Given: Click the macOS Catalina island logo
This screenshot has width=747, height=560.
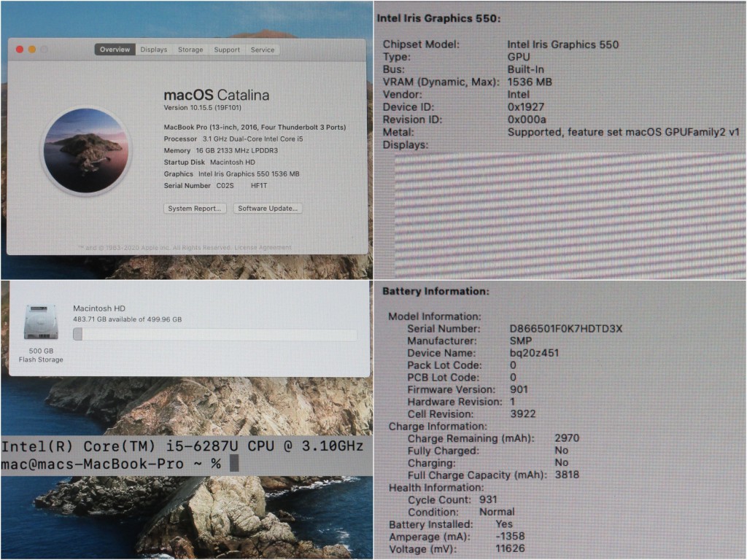Looking at the screenshot, I should pyautogui.click(x=86, y=150).
